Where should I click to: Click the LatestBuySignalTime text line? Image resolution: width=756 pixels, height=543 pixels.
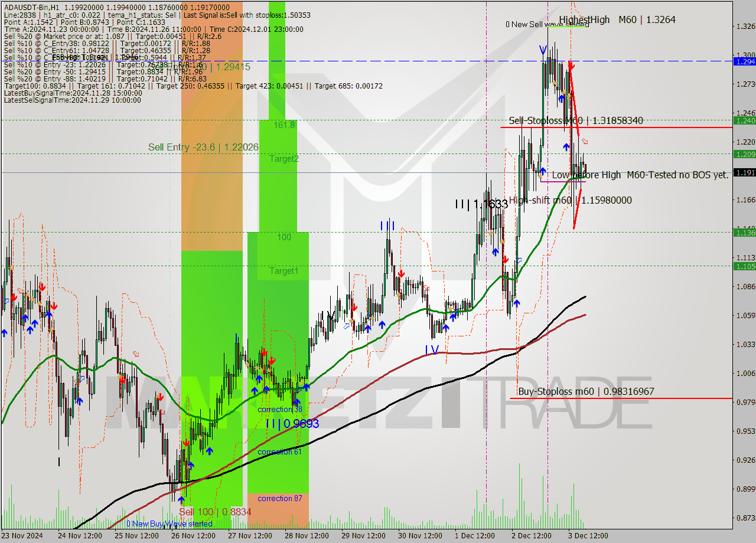pos(73,93)
